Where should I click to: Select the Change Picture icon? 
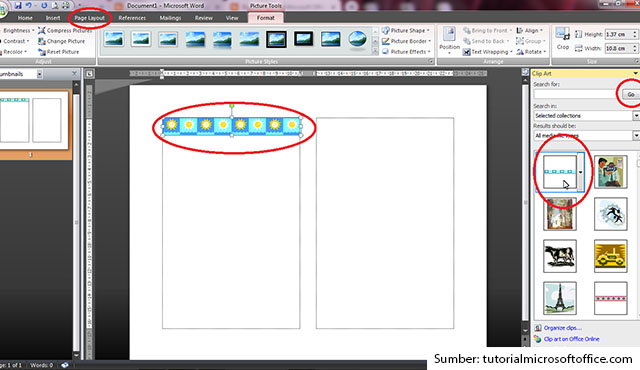42,41
